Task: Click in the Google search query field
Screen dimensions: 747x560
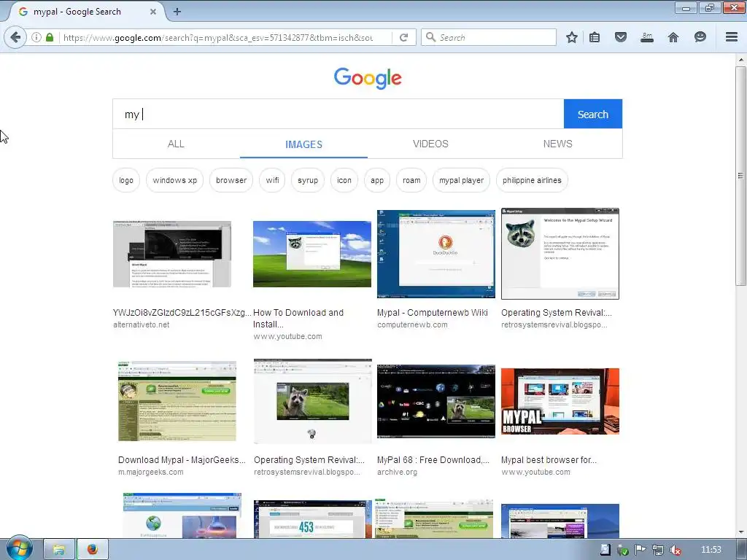Action: [338, 114]
